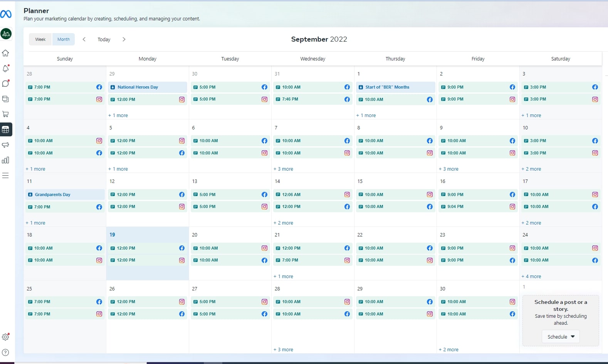Go to the next month arrow
The image size is (608, 364).
(x=124, y=39)
